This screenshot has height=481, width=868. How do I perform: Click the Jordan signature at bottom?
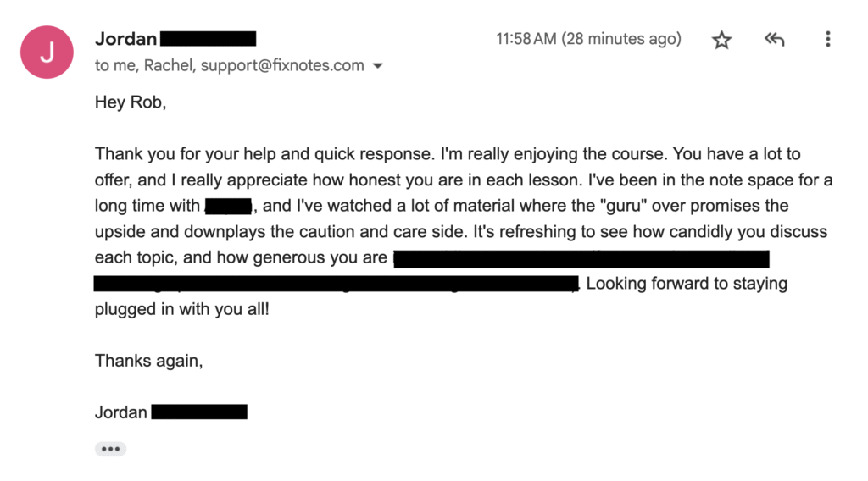[121, 412]
